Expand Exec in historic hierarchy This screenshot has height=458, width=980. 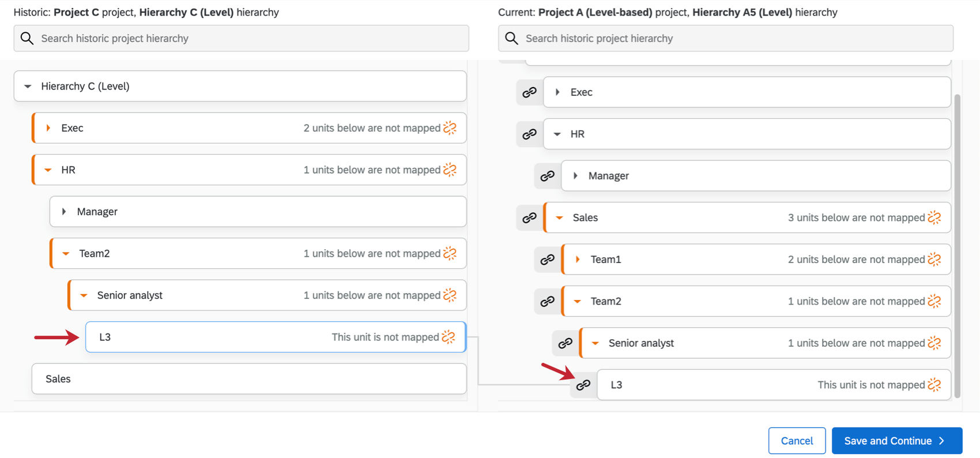tap(48, 128)
